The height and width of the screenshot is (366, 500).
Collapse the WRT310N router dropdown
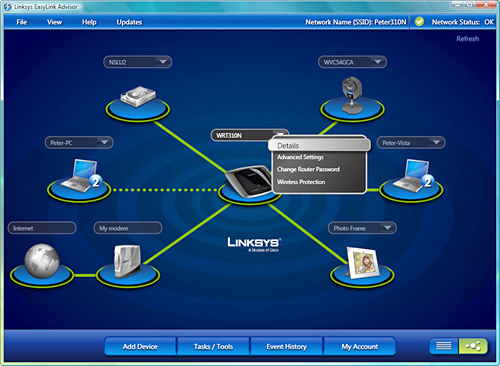280,134
